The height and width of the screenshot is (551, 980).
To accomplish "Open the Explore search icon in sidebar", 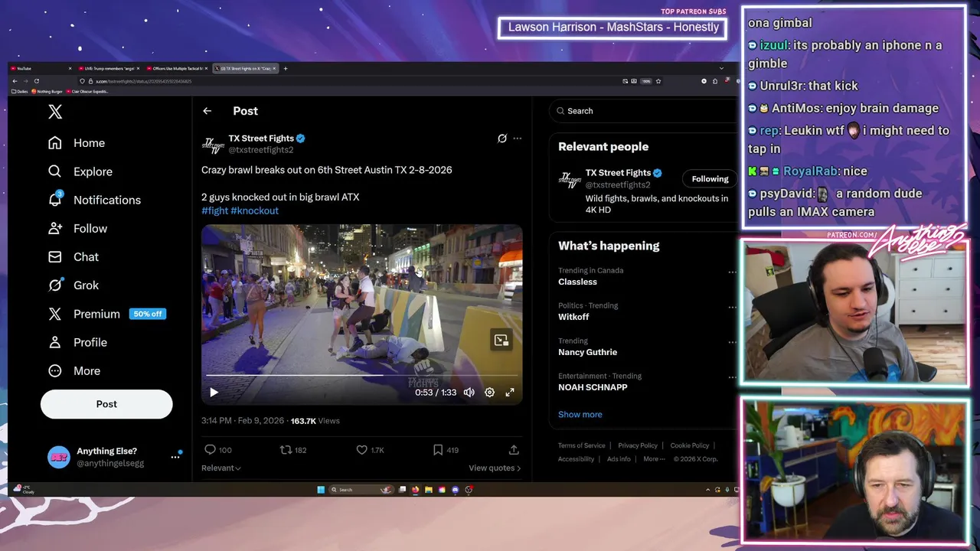I will tap(54, 171).
